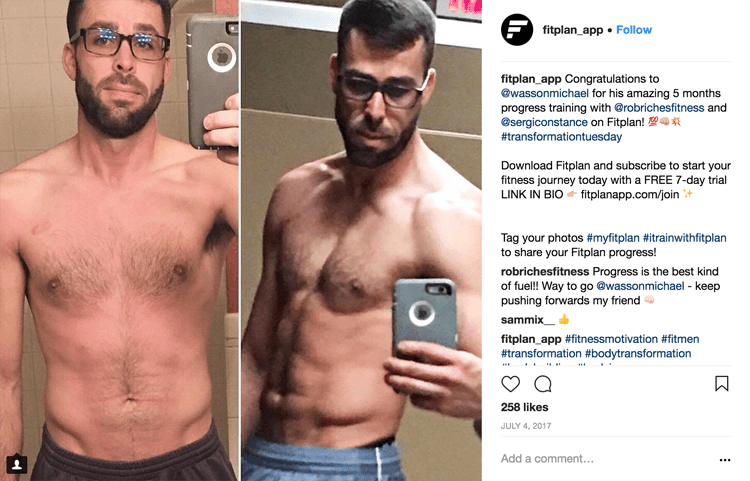Focus the Add a comment field

tap(605, 459)
